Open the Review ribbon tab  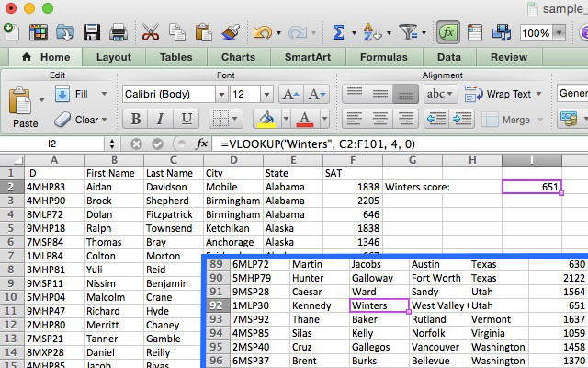tap(509, 57)
